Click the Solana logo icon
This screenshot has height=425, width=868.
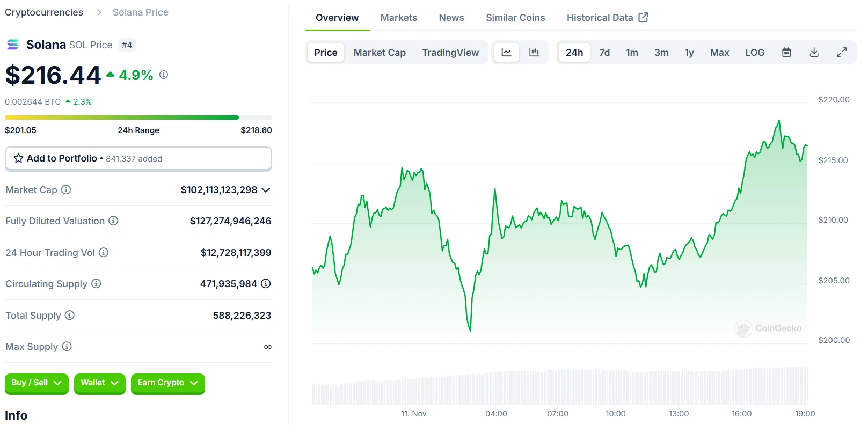(13, 45)
